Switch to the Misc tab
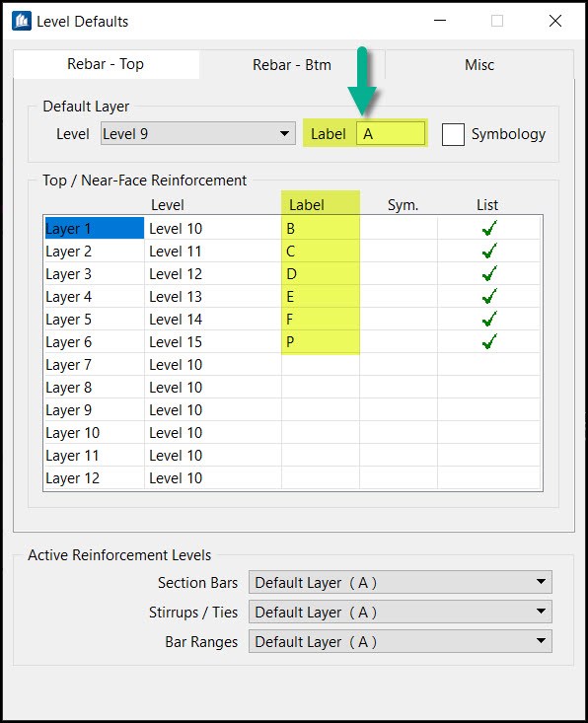The height and width of the screenshot is (723, 588). pyautogui.click(x=479, y=64)
